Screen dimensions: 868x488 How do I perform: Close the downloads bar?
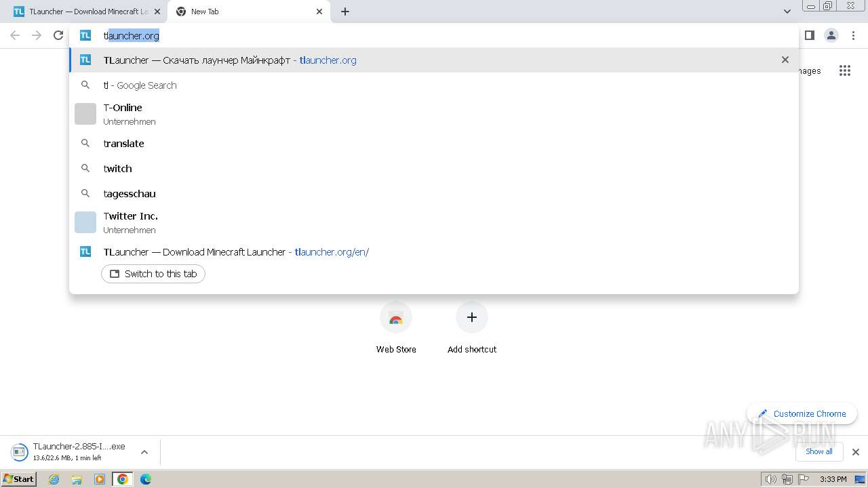pos(855,452)
